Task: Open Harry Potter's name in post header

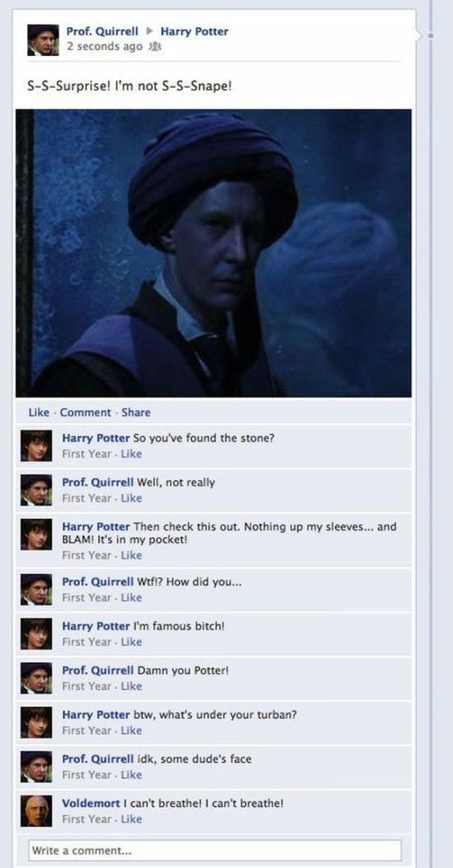Action: [195, 31]
